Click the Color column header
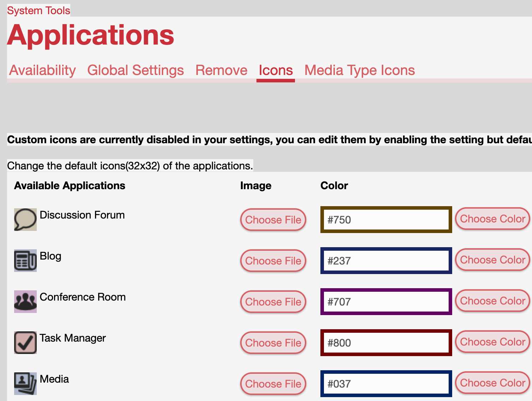 point(334,186)
